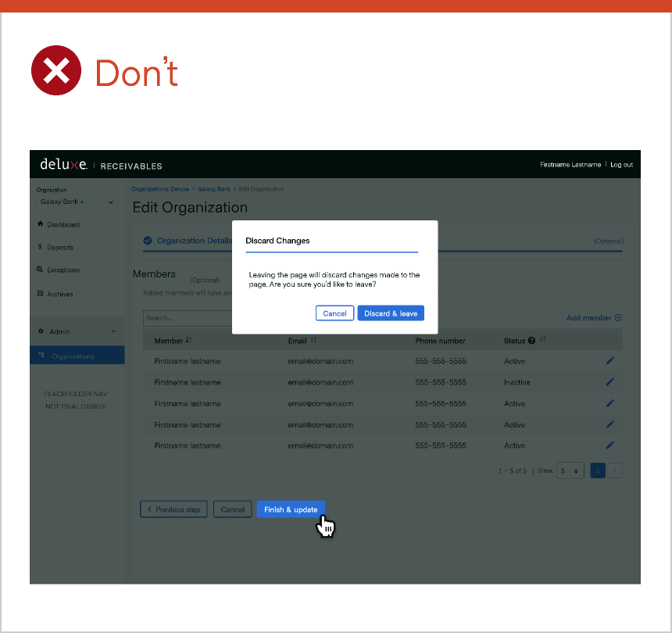672x633 pixels.
Task: Open the Status column help icon
Action: tap(531, 341)
